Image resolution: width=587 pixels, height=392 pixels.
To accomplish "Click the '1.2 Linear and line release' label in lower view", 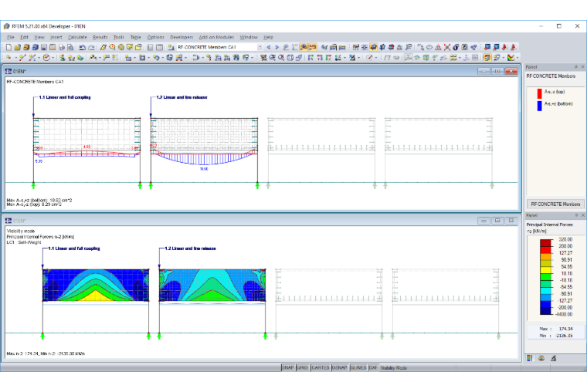I will pyautogui.click(x=190, y=248).
